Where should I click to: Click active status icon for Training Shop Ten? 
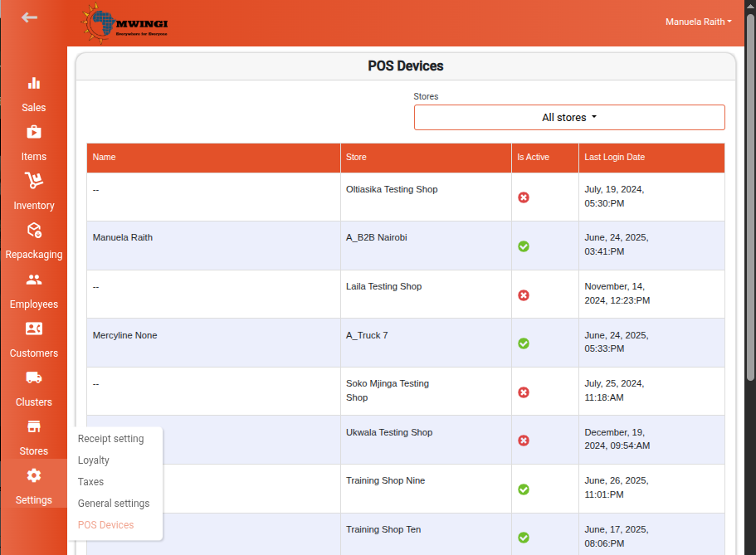point(524,538)
